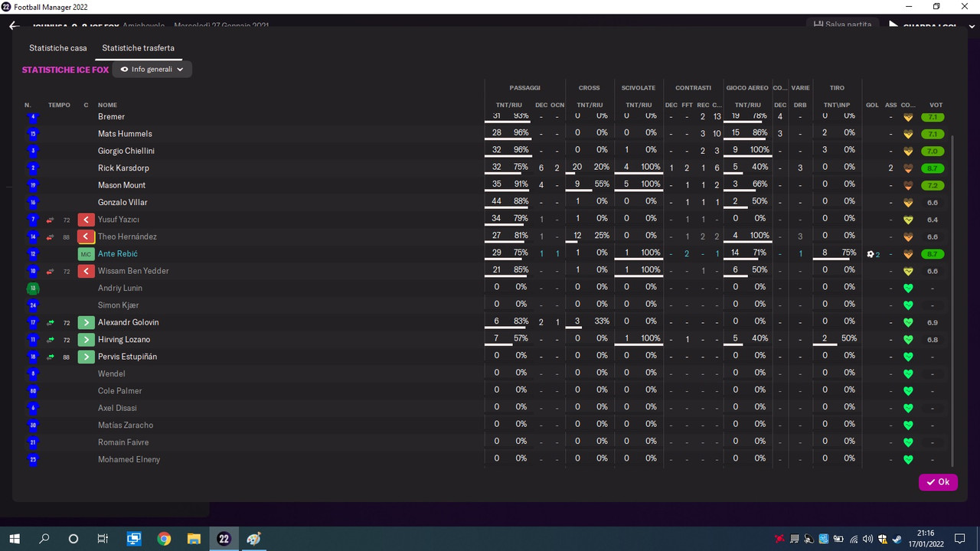
Task: Click the Football Manager 2022 taskbar icon
Action: tap(224, 539)
